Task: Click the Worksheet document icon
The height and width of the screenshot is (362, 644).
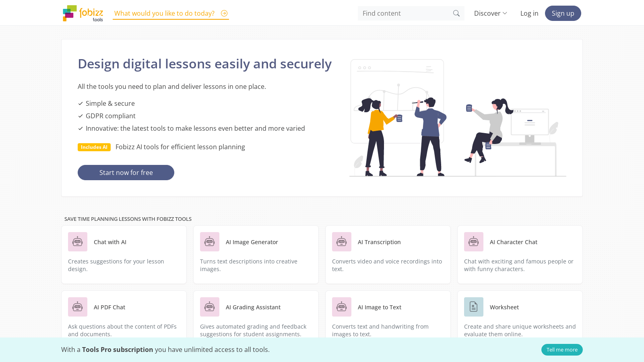Action: [x=474, y=307]
